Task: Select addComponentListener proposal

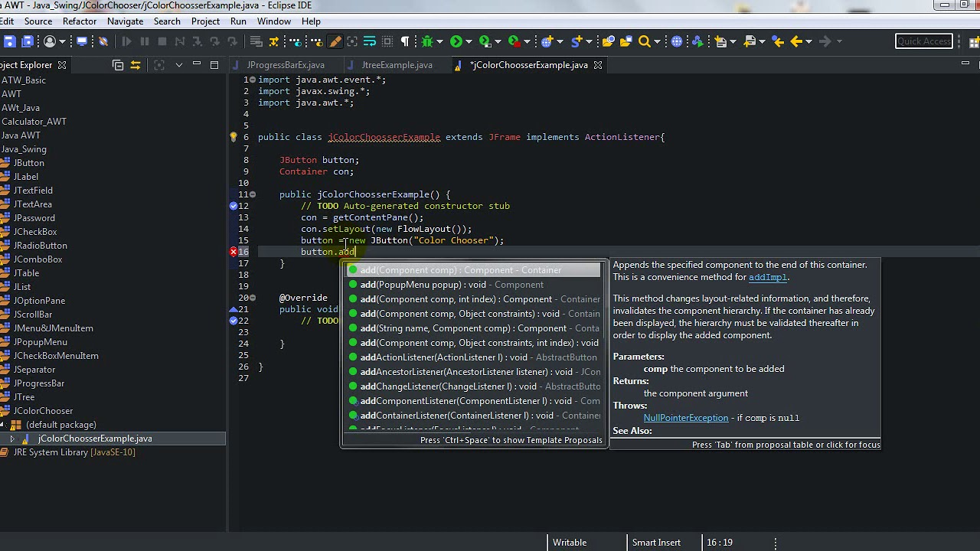Action: [x=473, y=401]
